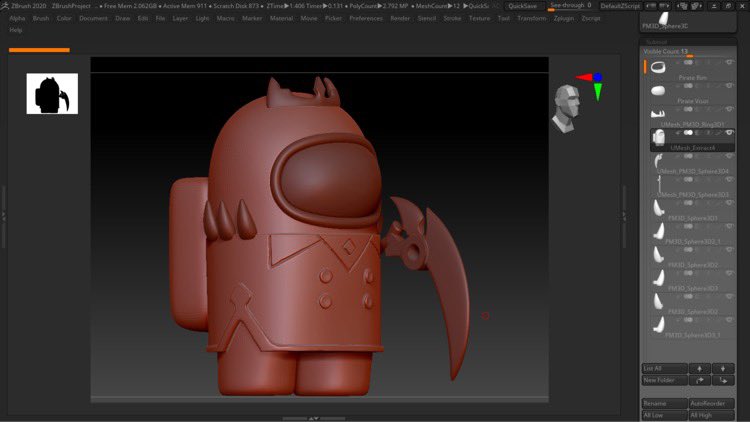Click the head-shaped camera orientation gizmo

click(566, 107)
